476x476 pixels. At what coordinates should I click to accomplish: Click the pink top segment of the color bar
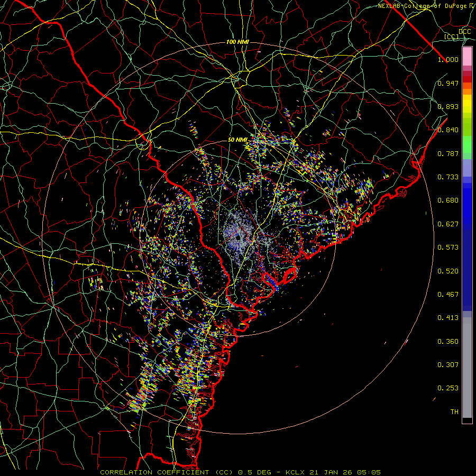[x=467, y=57]
